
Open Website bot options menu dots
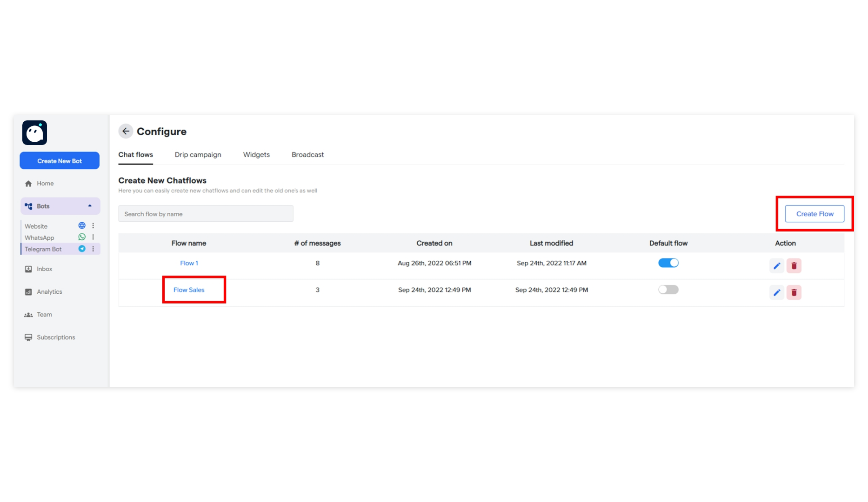pyautogui.click(x=93, y=226)
